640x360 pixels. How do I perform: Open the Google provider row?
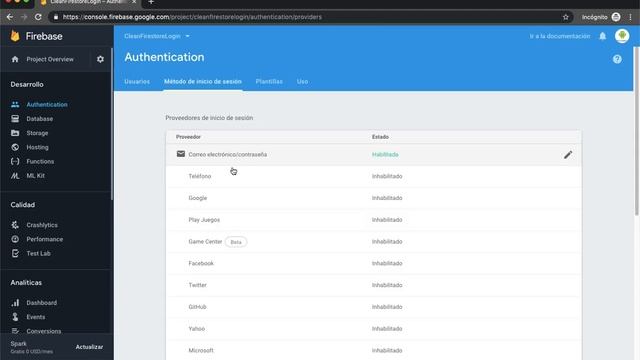point(373,198)
